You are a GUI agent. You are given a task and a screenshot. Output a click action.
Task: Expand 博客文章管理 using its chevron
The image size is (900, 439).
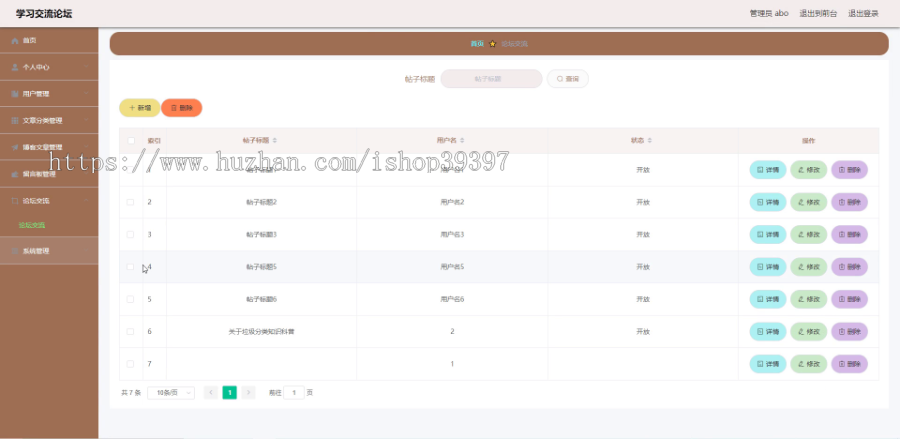coord(86,147)
